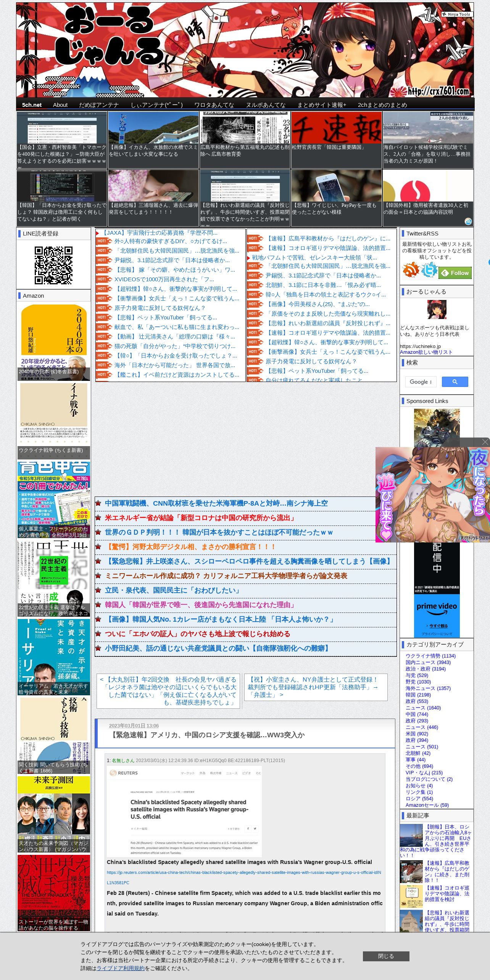Open the orange RSS feed icon
Image resolution: width=490 pixels, height=980 pixels.
point(411,270)
